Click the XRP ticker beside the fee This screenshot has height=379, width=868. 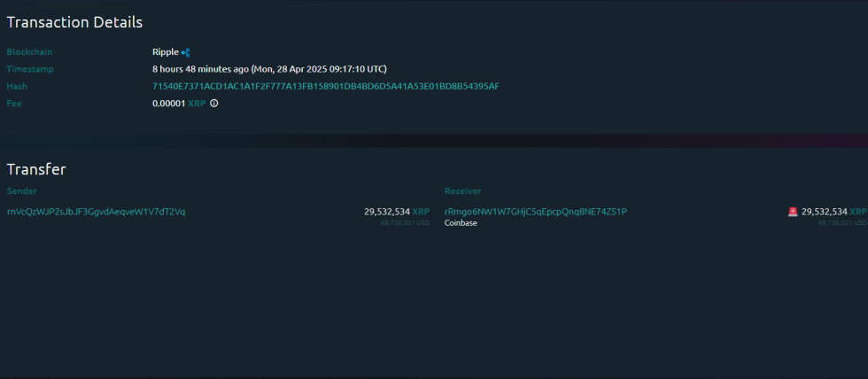[x=197, y=104]
